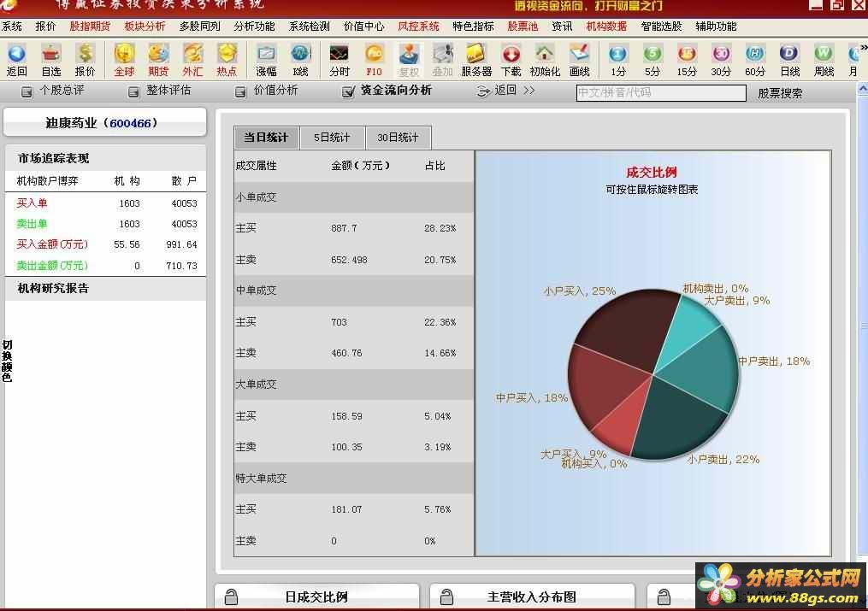Image resolution: width=868 pixels, height=611 pixels.
Task: Unlock the 日成交比例 panel
Action: 232,597
